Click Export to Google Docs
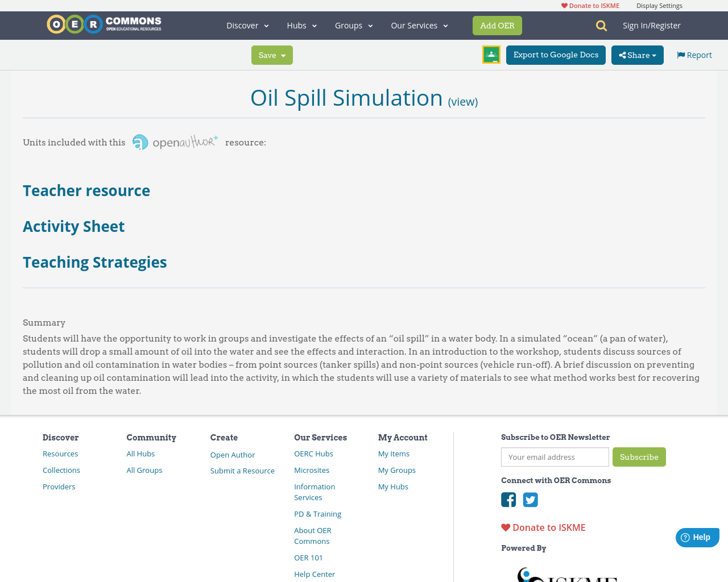The width and height of the screenshot is (728, 582). [x=556, y=54]
